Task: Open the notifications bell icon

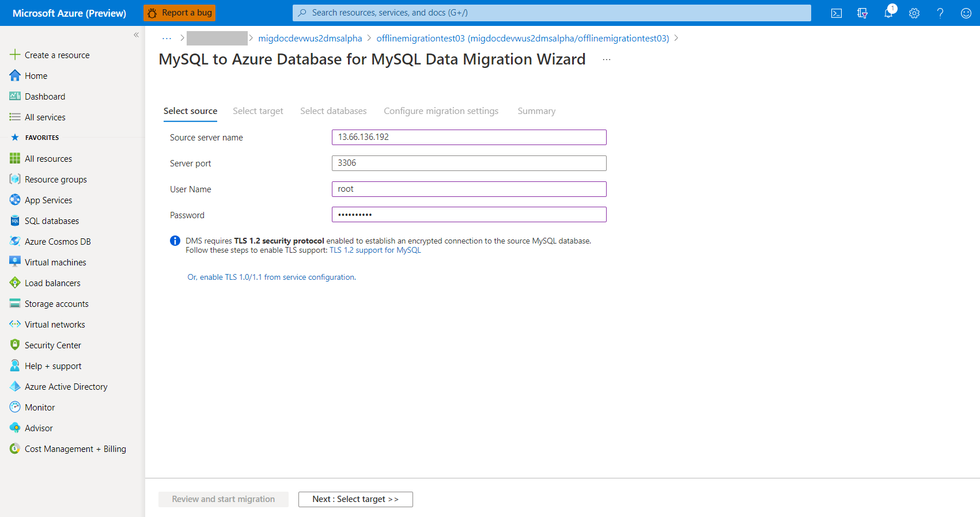Action: click(x=888, y=13)
